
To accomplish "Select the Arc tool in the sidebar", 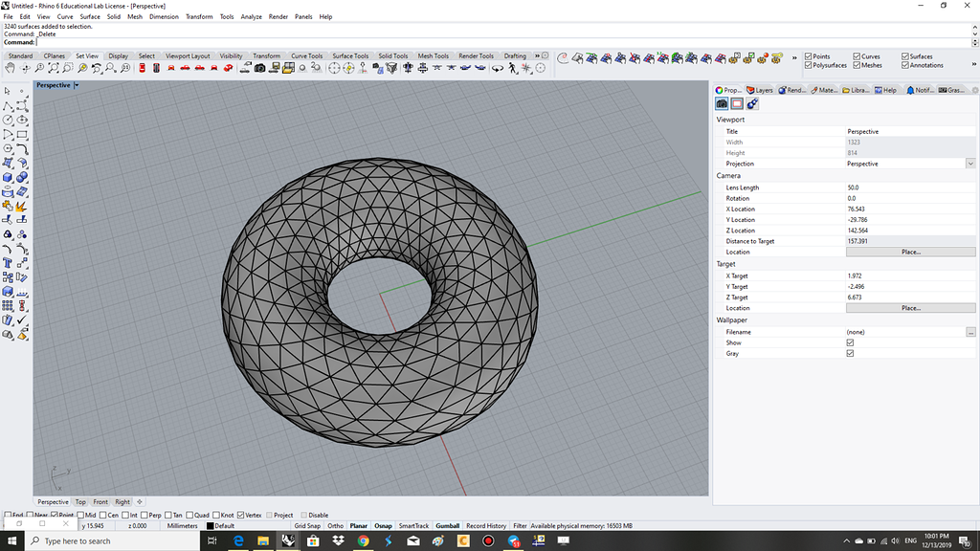I will tap(8, 135).
